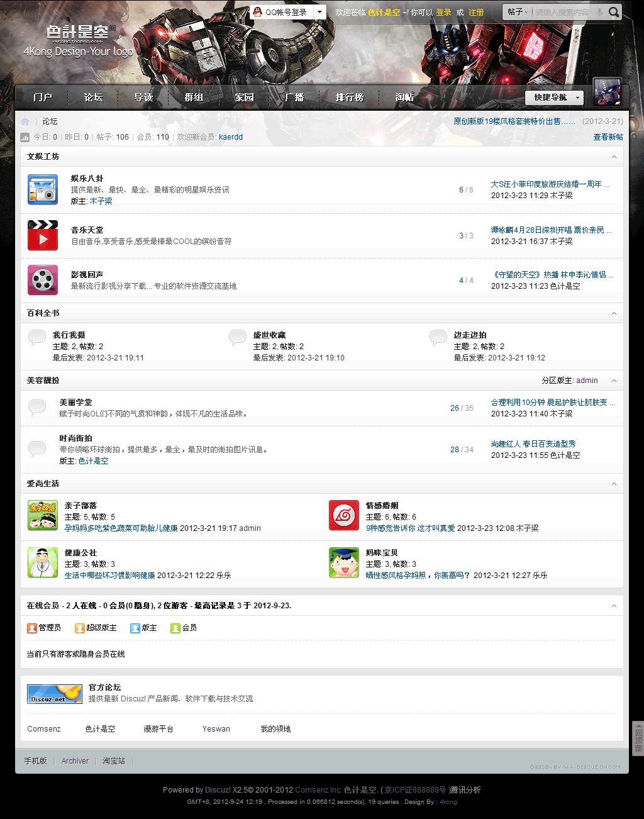Click the 时尚街拍 speech bubble icon
This screenshot has height=819, width=644.
pyautogui.click(x=37, y=448)
